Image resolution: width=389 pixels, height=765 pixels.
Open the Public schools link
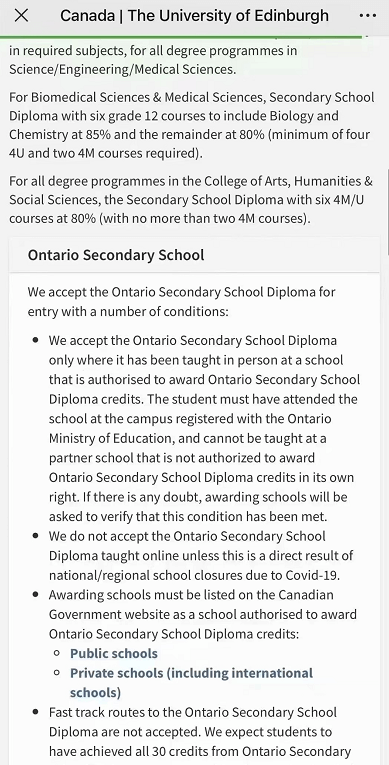coord(114,653)
